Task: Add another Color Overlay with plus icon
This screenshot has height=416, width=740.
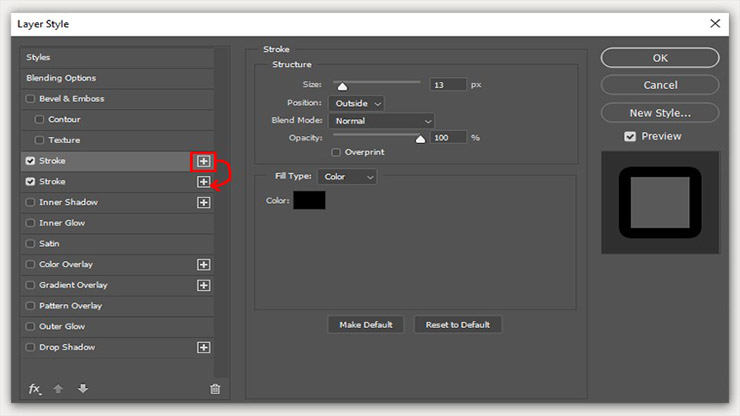Action: coord(203,265)
